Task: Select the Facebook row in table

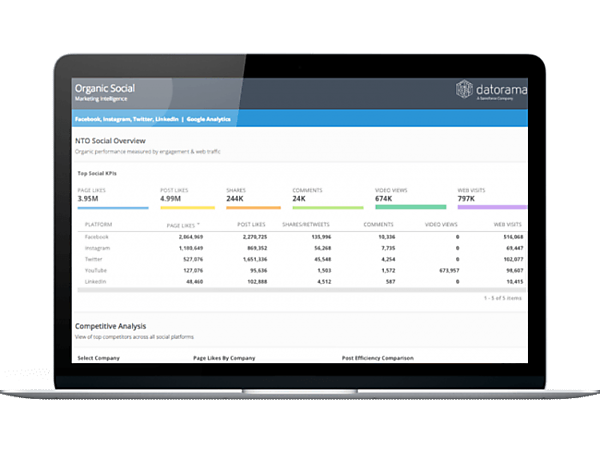Action: (x=302, y=237)
